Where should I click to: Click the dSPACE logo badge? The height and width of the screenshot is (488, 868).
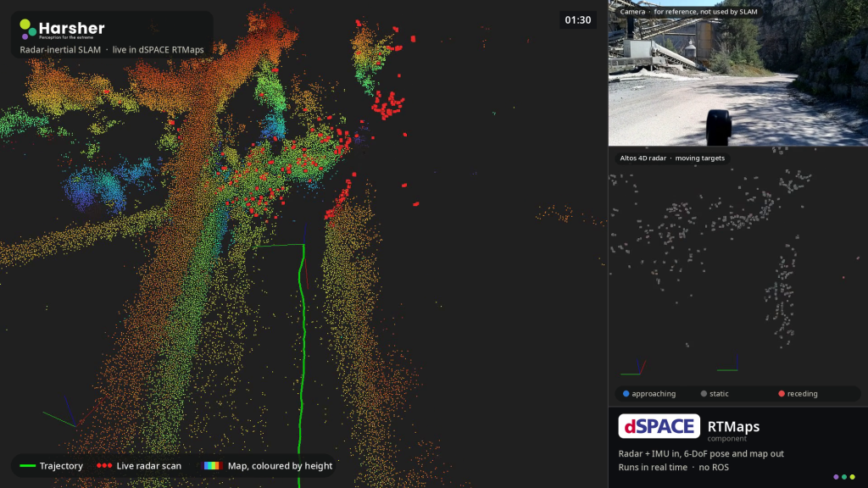coord(659,426)
